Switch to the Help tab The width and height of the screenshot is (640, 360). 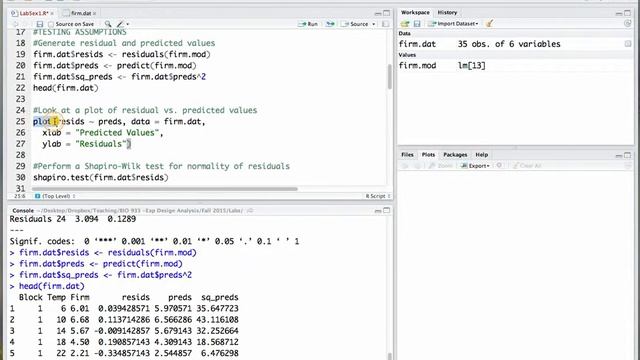coord(482,155)
